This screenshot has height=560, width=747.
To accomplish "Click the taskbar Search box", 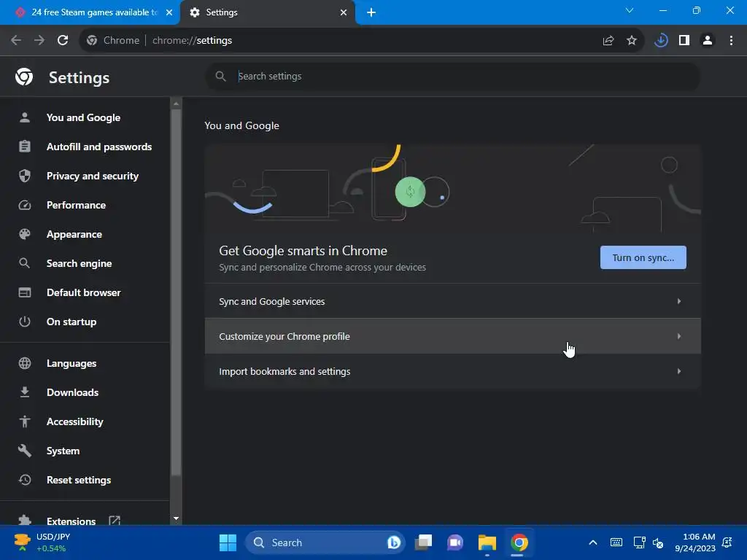I will click(x=325, y=542).
